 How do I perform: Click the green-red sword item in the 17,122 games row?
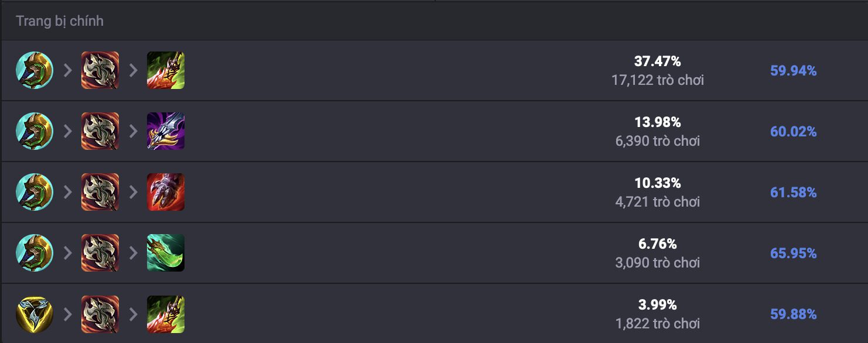pos(166,70)
